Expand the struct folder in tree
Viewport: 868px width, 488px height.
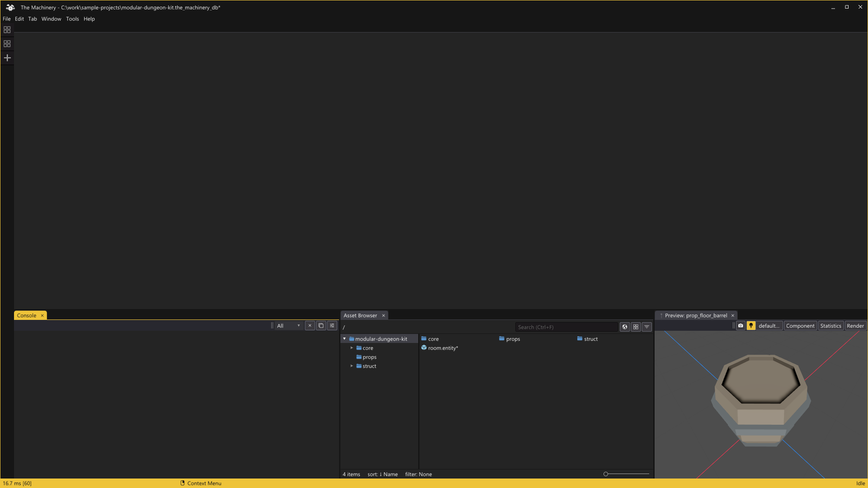click(x=352, y=366)
